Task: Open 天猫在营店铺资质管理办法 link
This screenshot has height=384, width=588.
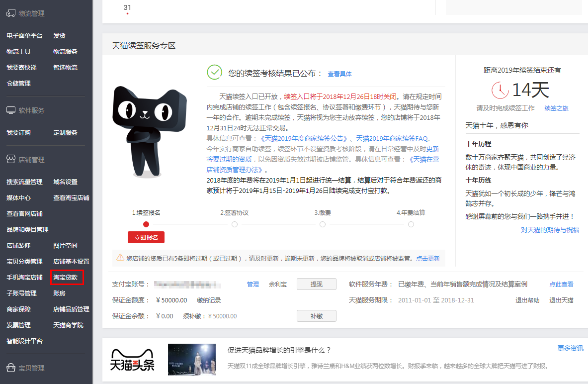Action: pos(323,165)
